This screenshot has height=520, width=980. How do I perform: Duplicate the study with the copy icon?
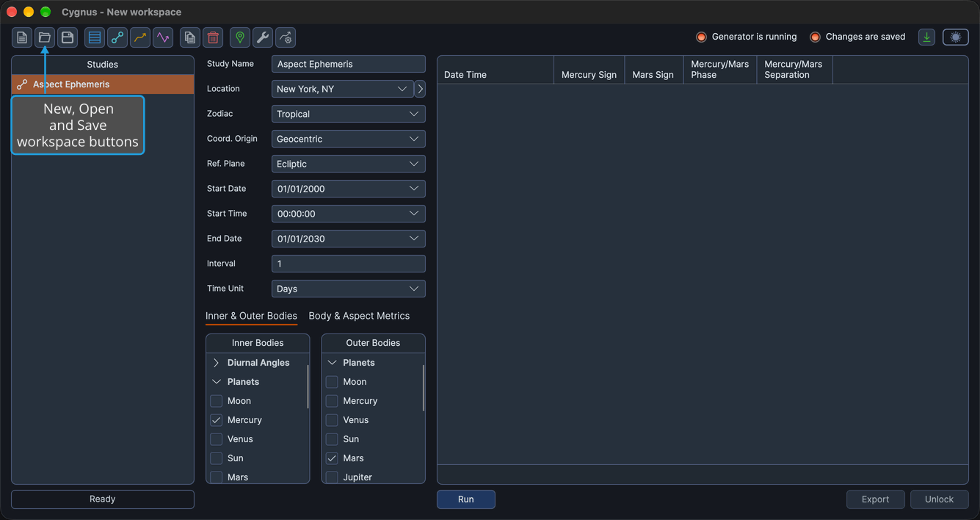click(x=190, y=37)
